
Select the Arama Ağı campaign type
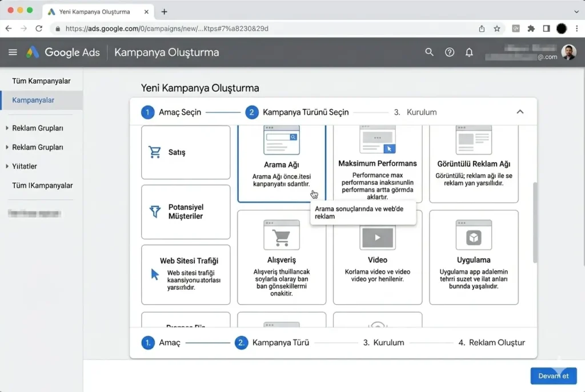click(281, 160)
